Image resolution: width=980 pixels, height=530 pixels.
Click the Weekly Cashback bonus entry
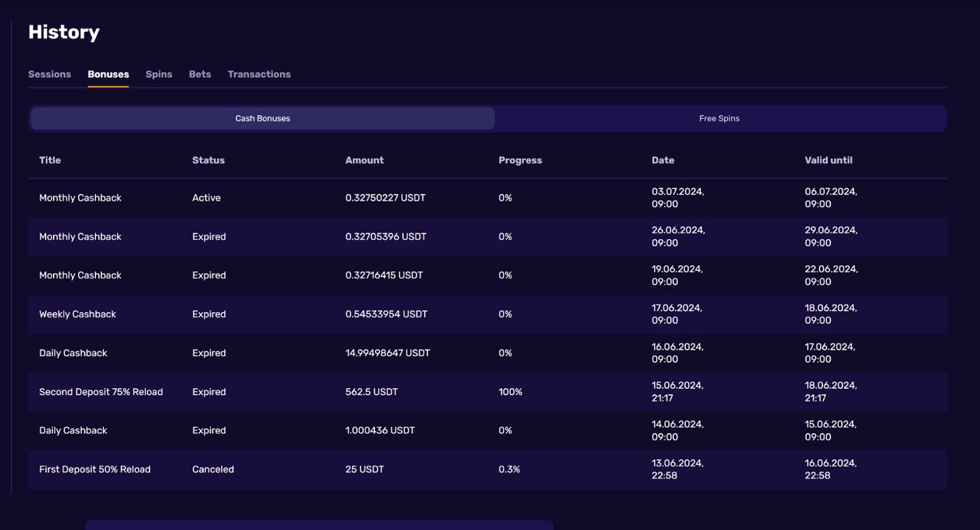78,314
